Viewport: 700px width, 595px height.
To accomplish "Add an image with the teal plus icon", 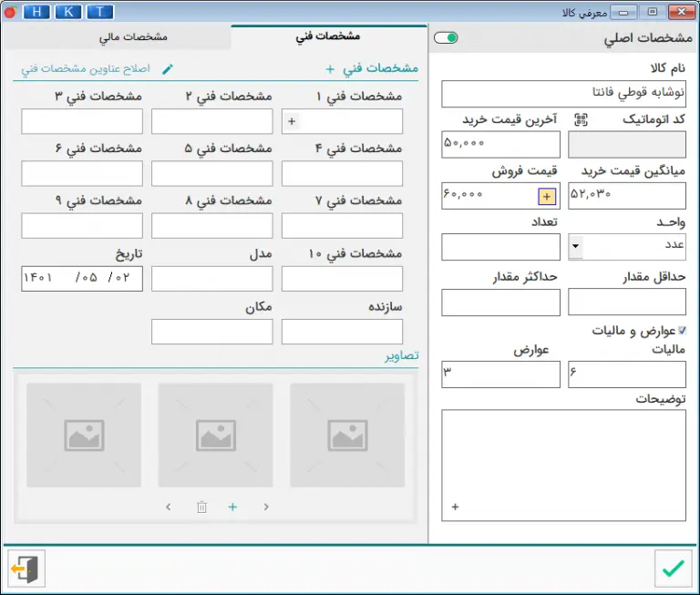I will (232, 507).
